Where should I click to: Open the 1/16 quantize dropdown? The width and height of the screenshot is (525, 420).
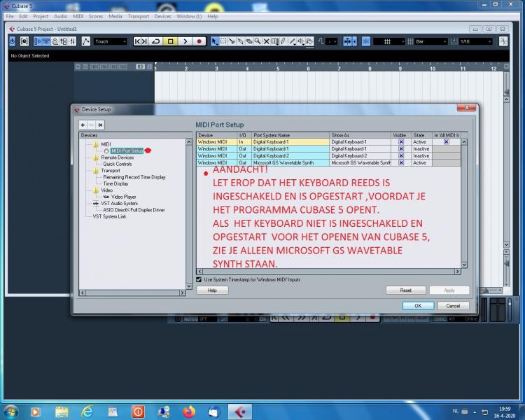click(475, 41)
